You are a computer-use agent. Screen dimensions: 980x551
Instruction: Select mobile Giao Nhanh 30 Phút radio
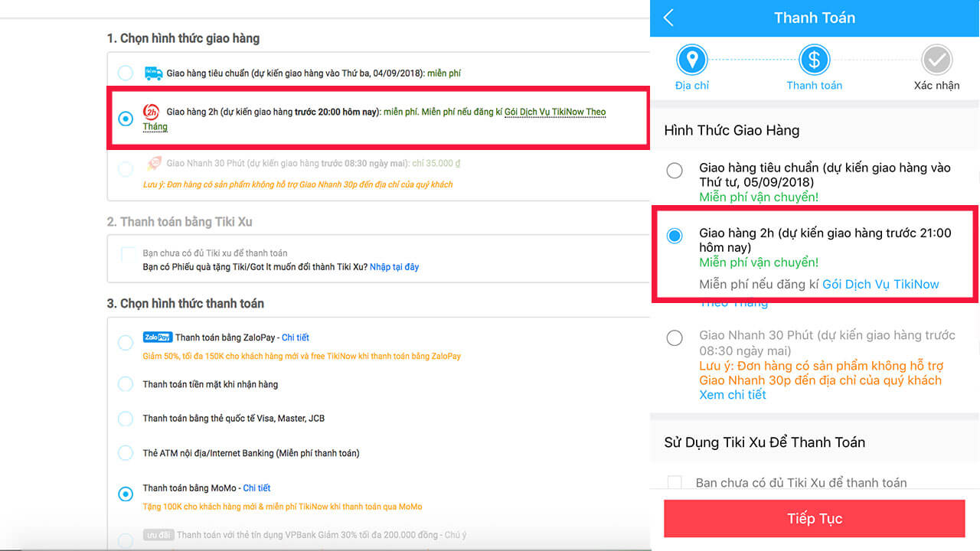675,337
